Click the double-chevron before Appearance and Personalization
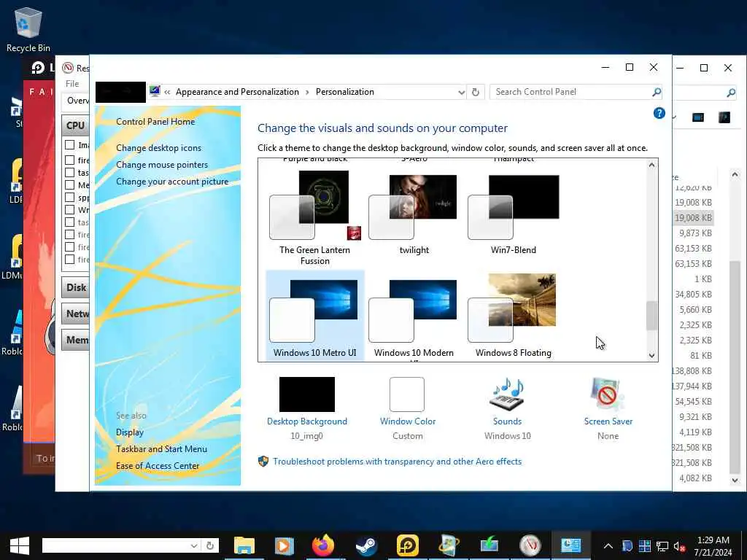747x560 pixels. click(167, 92)
